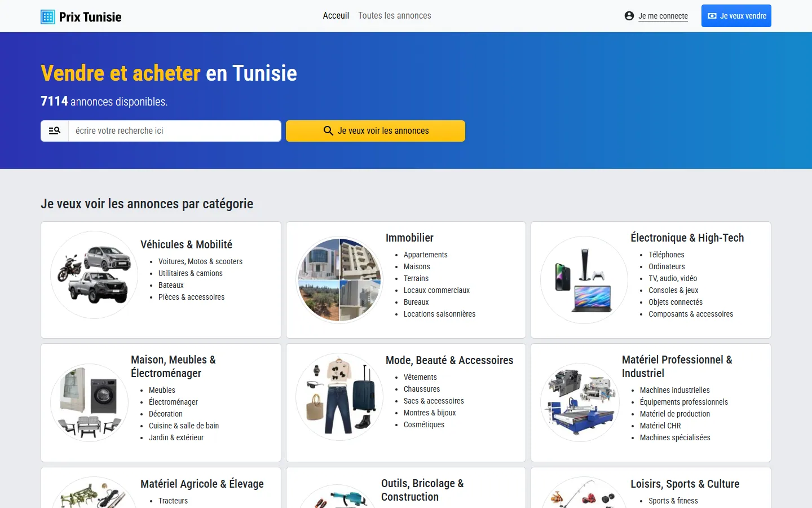812x508 pixels.
Task: Open the Immobilier category heading
Action: click(409, 238)
